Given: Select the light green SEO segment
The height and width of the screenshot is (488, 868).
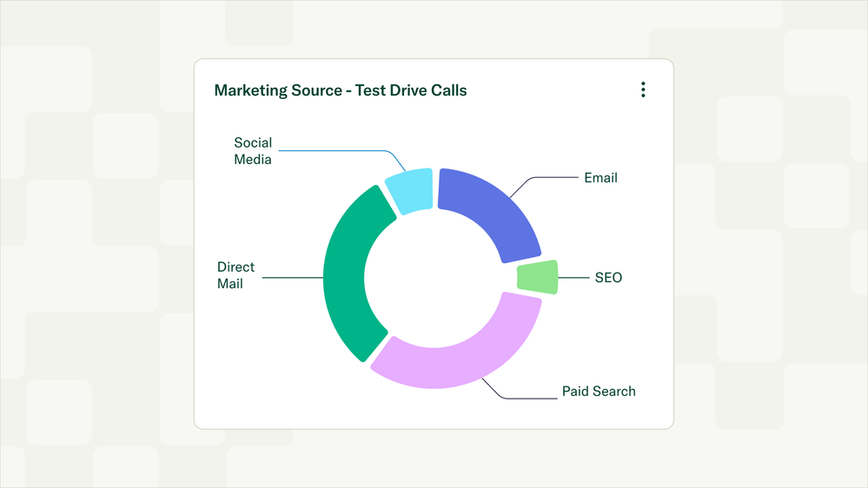Looking at the screenshot, I should [538, 277].
